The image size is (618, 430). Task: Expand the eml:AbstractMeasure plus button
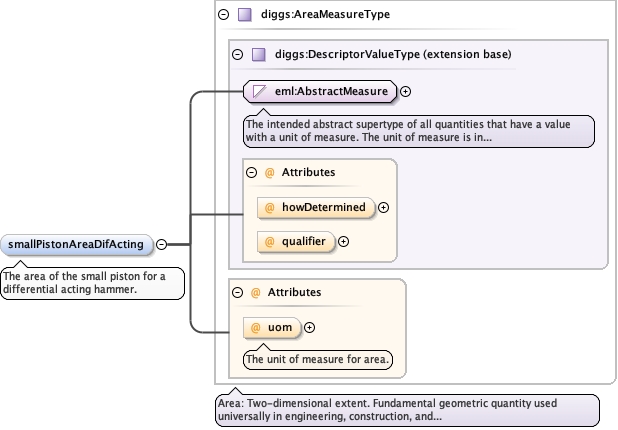point(406,92)
